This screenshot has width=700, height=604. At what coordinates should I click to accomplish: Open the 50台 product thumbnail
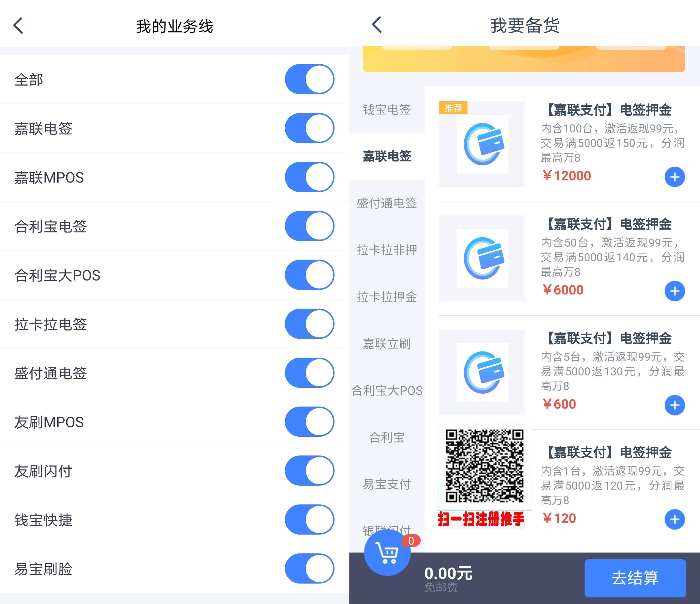pyautogui.click(x=482, y=258)
